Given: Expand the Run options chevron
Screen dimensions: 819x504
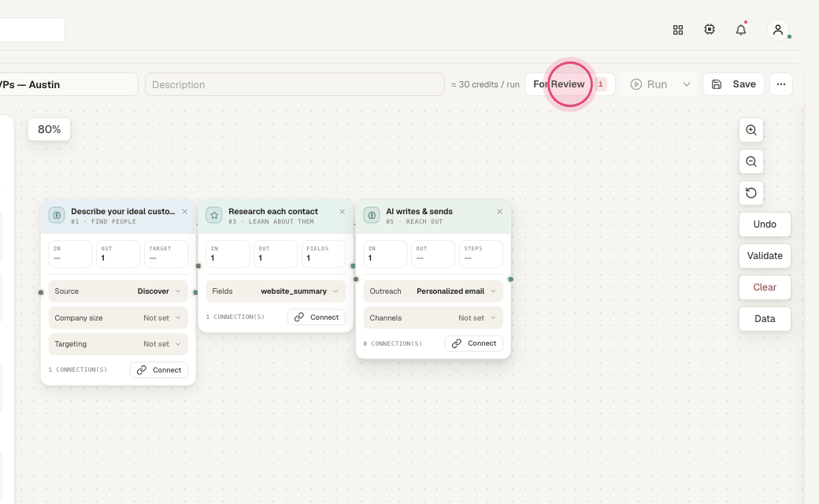Looking at the screenshot, I should coord(687,84).
